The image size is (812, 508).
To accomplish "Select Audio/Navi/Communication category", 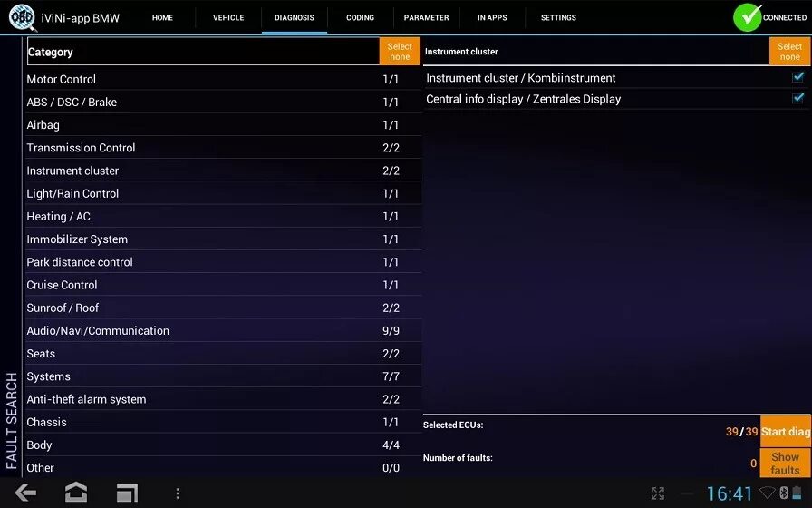I will point(223,330).
